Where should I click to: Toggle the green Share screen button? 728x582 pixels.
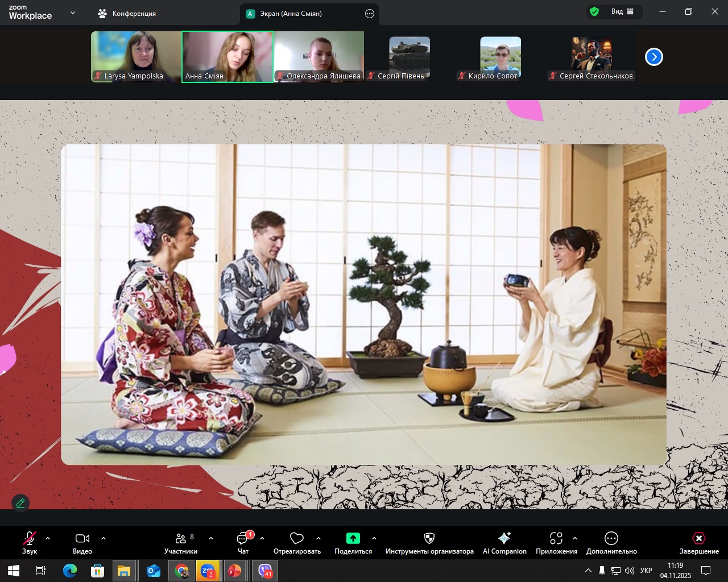pos(353,543)
